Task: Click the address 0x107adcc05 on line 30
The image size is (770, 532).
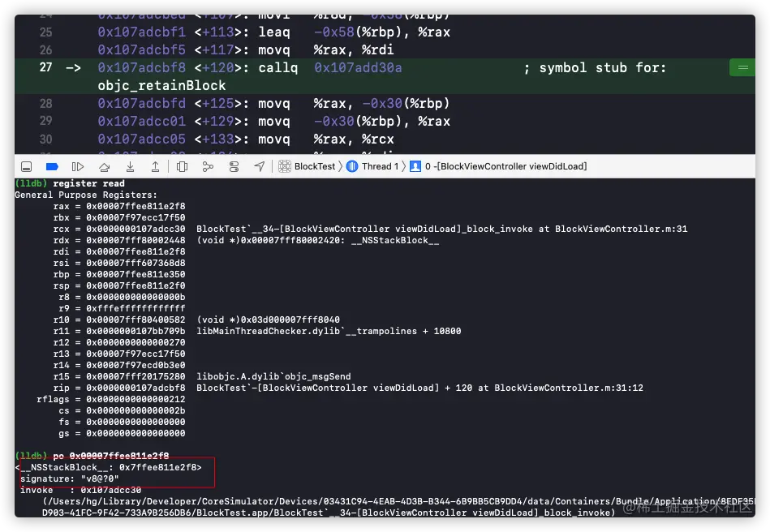Action: [x=141, y=139]
